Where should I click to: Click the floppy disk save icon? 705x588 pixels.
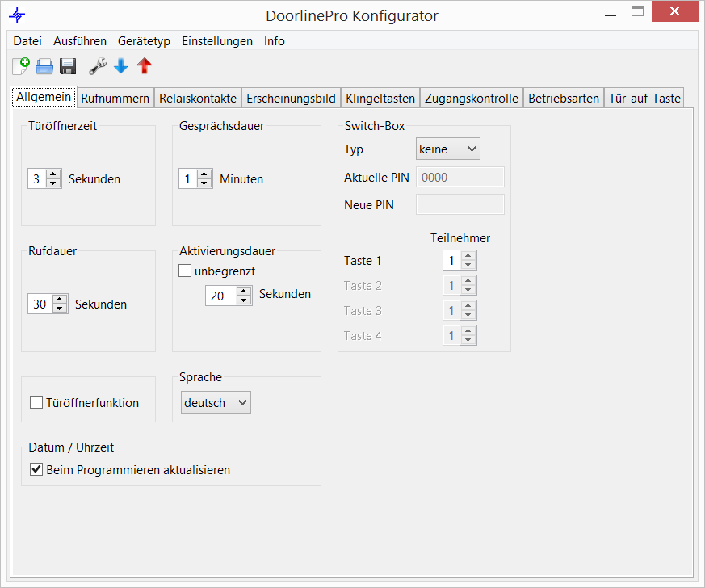[68, 66]
